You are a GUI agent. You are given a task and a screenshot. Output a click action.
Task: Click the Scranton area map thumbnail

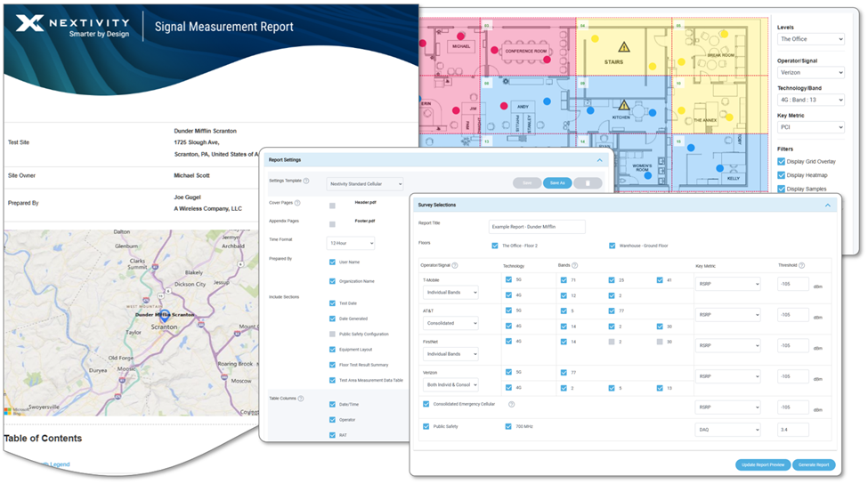[131, 323]
